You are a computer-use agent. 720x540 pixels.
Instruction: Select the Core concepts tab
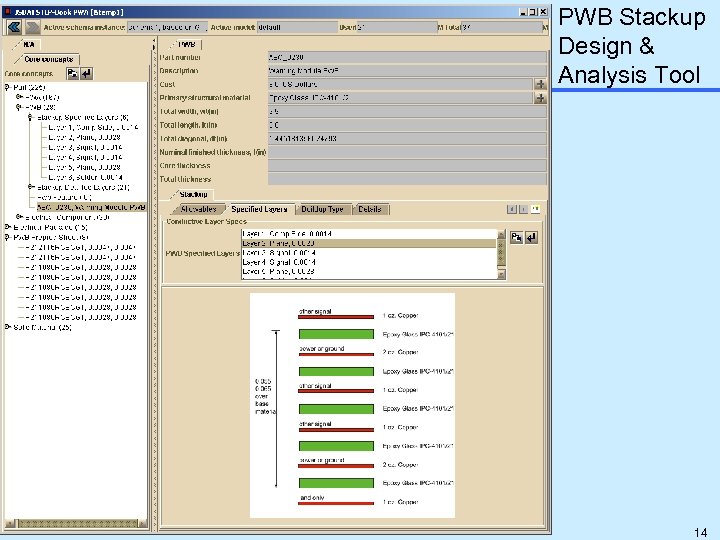[48, 59]
